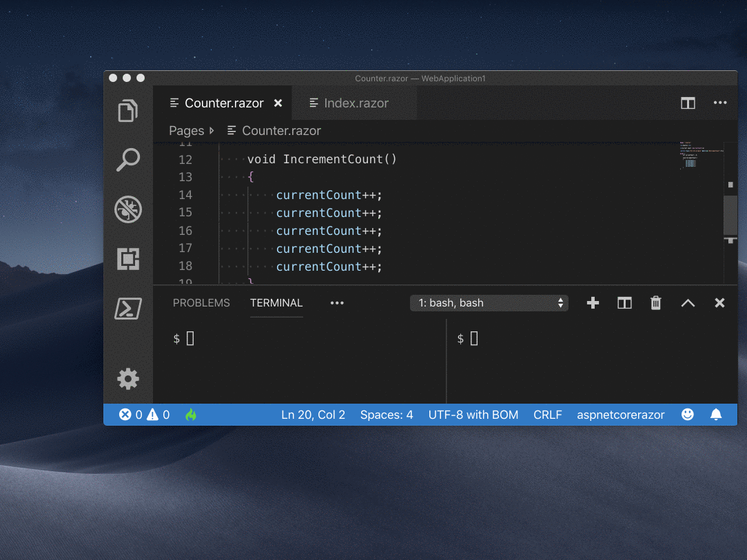Open editor More Actions ellipsis menu
747x560 pixels.
click(x=720, y=103)
